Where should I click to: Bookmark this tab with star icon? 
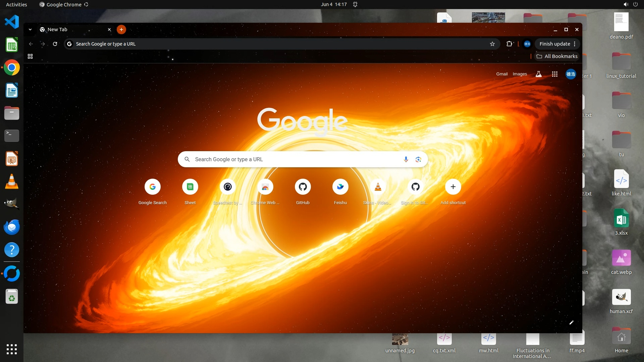[x=492, y=44]
